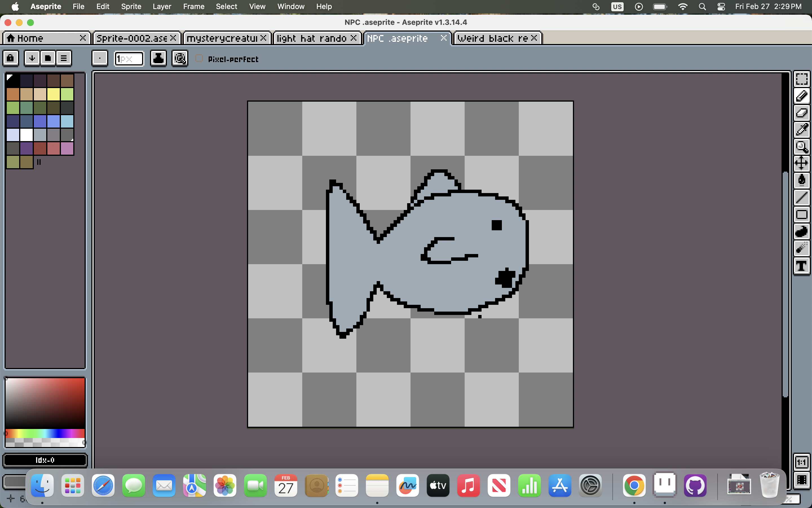Select the Zoom tool in toolbar

[802, 147]
